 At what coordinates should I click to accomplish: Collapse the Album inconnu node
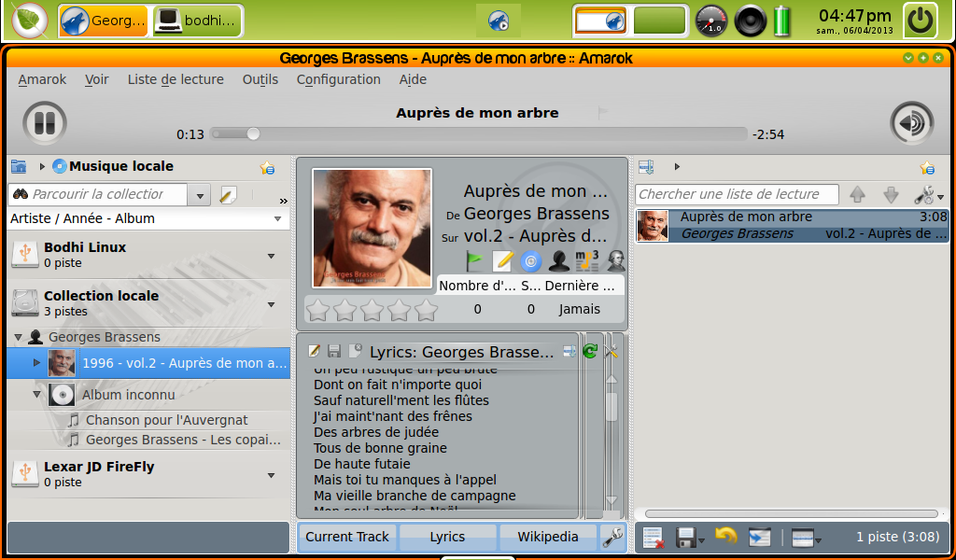click(x=36, y=395)
